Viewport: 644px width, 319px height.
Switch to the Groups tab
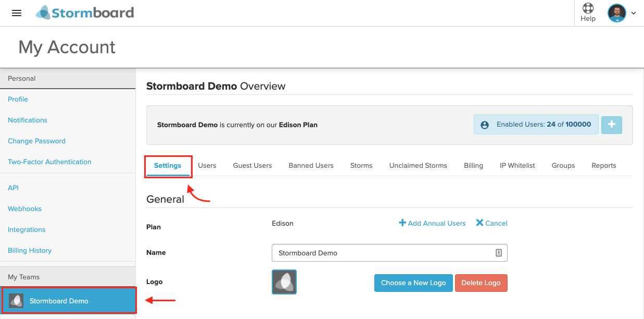(563, 166)
